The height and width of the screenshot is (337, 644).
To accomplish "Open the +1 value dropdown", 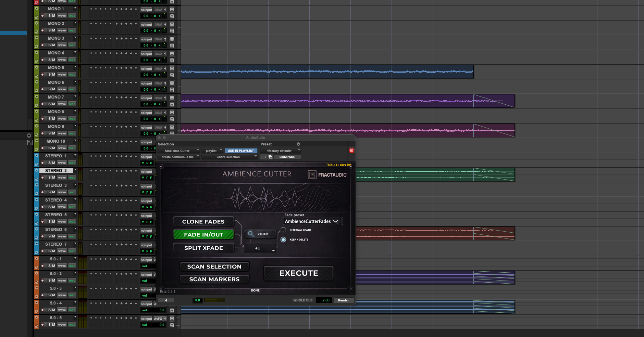I will click(x=260, y=248).
